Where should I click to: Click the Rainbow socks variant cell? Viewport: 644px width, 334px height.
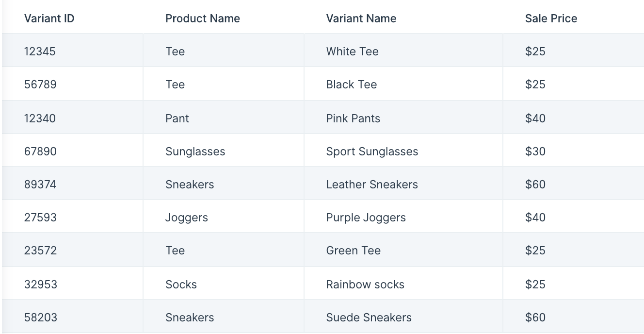point(365,284)
